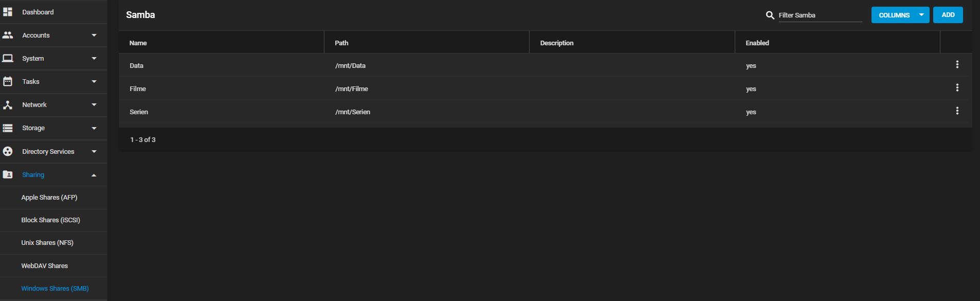Expand the Tasks menu arrow
This screenshot has height=301, width=980.
pyautogui.click(x=94, y=81)
